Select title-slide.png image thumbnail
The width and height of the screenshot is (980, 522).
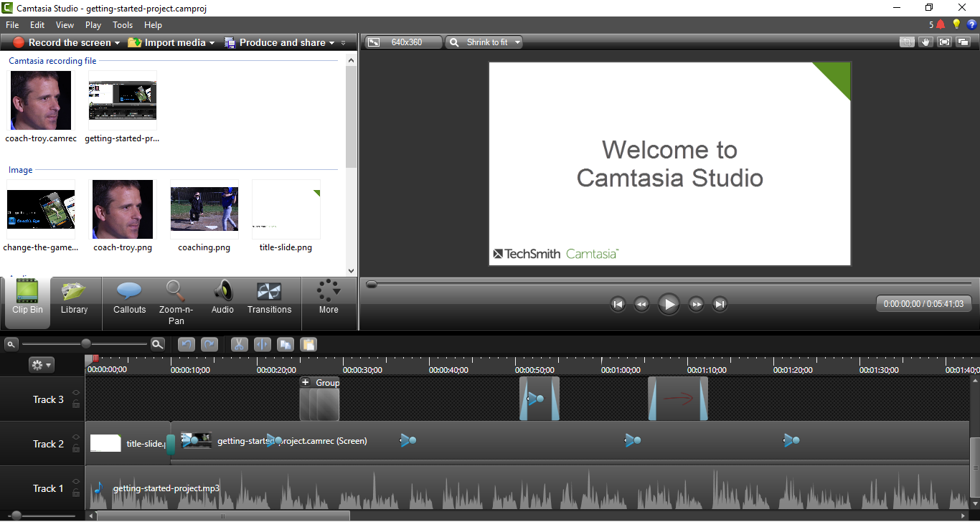[x=286, y=209]
